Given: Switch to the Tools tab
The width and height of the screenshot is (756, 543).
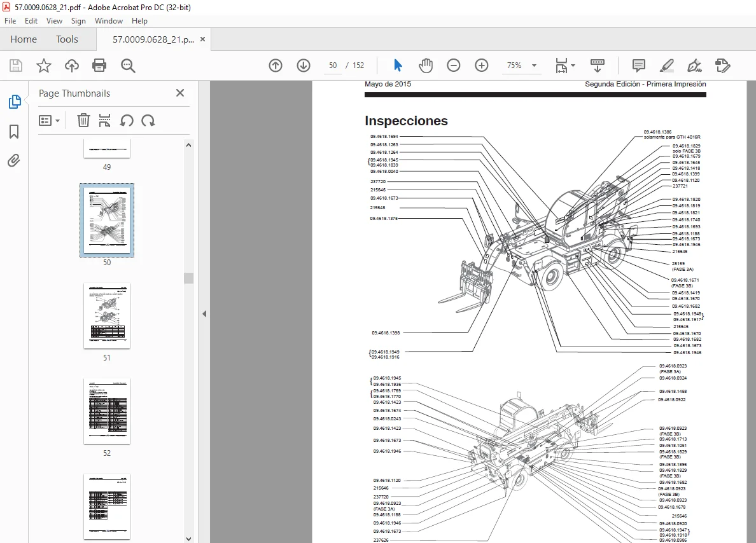Looking at the screenshot, I should click(67, 39).
